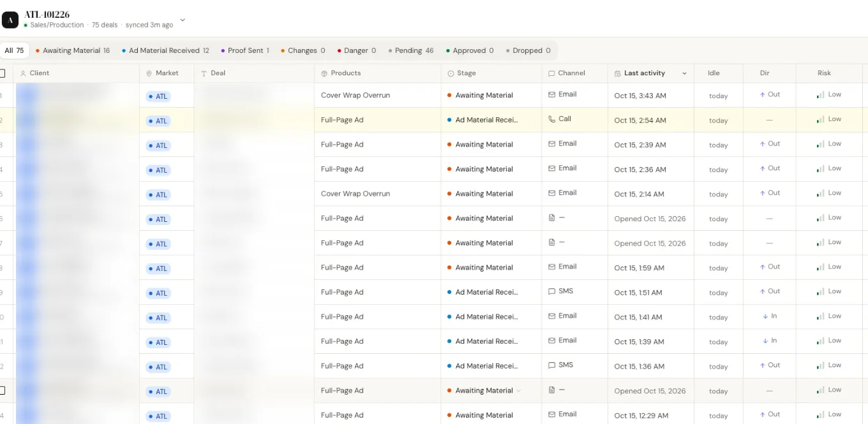Screen dimensions: 868x424
Task: Click the In arrow in the 1:39 AM row
Action: (x=765, y=340)
